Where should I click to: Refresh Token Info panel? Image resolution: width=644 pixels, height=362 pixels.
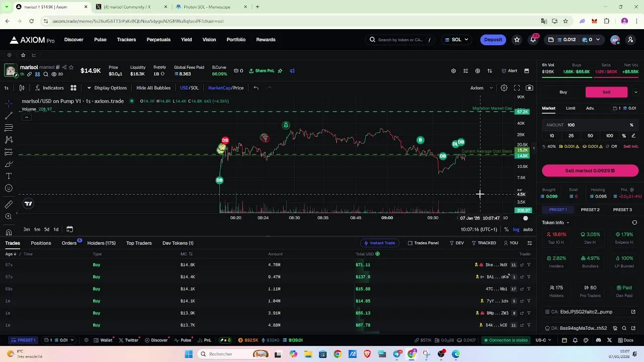pos(634,223)
